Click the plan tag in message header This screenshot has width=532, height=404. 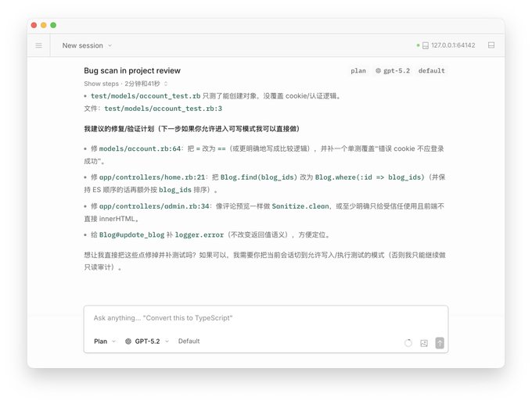click(x=358, y=70)
